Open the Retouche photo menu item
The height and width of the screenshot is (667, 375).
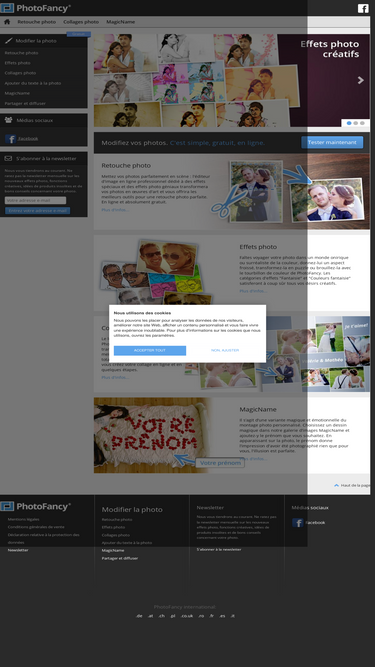coord(37,22)
